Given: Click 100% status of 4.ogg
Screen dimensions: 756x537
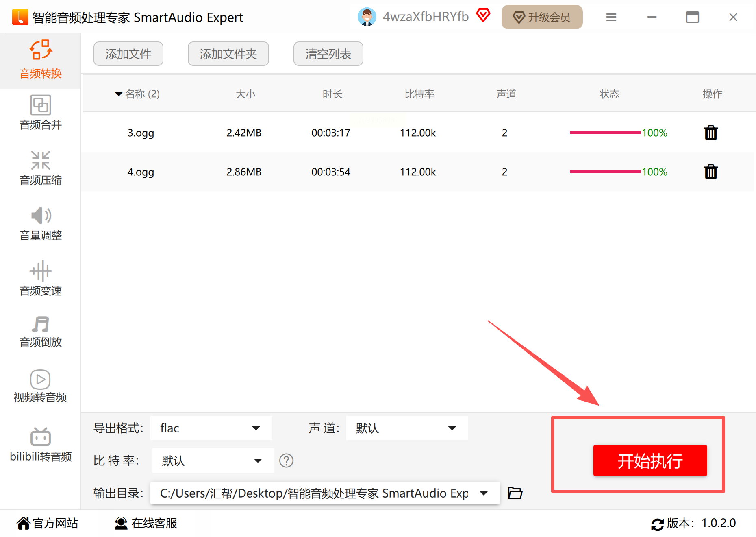Looking at the screenshot, I should click(x=654, y=172).
